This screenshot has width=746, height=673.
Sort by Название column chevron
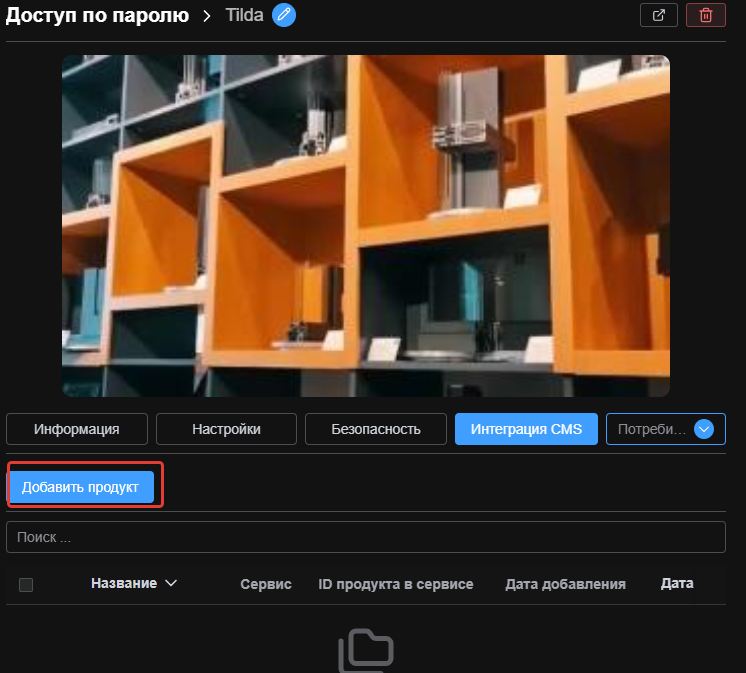[x=171, y=583]
